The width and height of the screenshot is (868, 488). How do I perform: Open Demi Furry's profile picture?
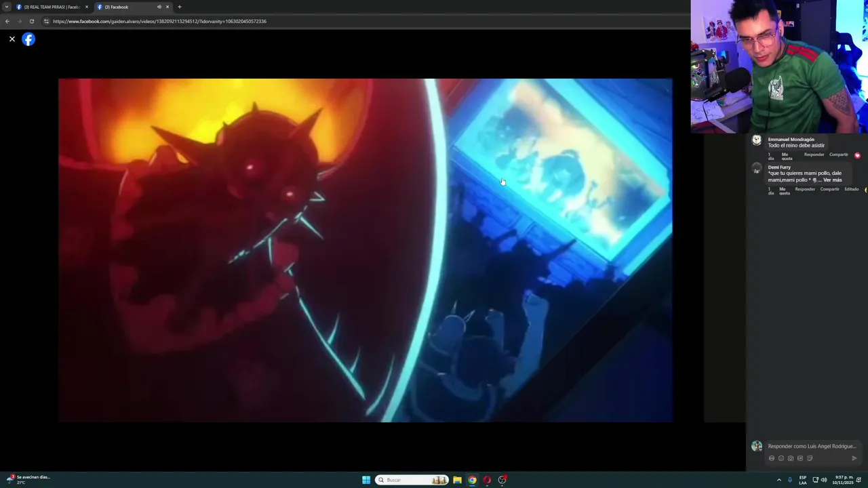click(757, 169)
